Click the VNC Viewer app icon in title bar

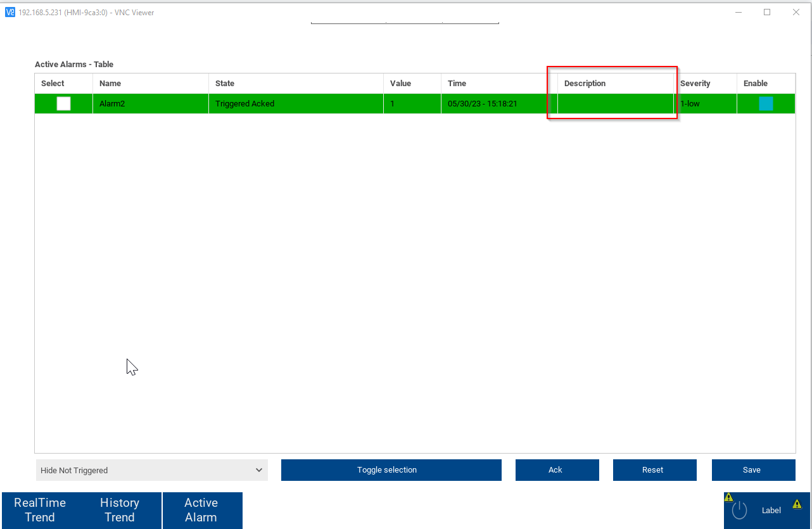coord(10,12)
